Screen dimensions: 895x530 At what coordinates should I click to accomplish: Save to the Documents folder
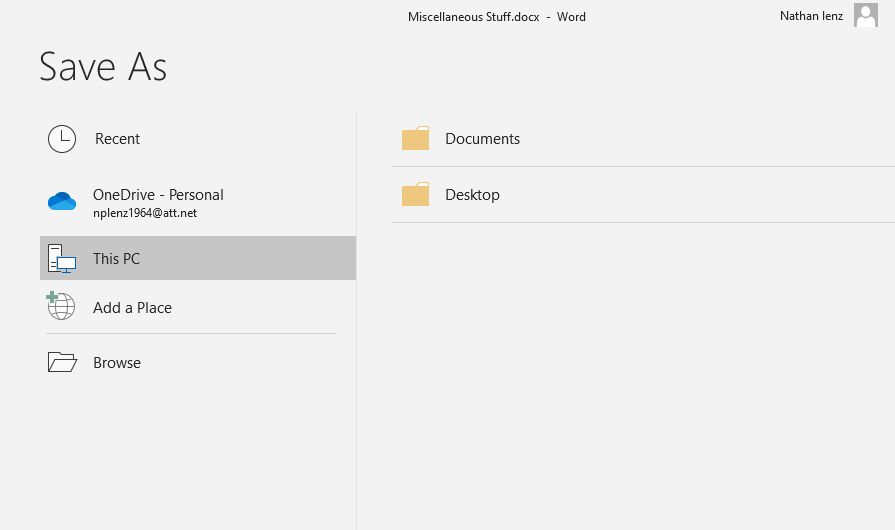coord(643,139)
